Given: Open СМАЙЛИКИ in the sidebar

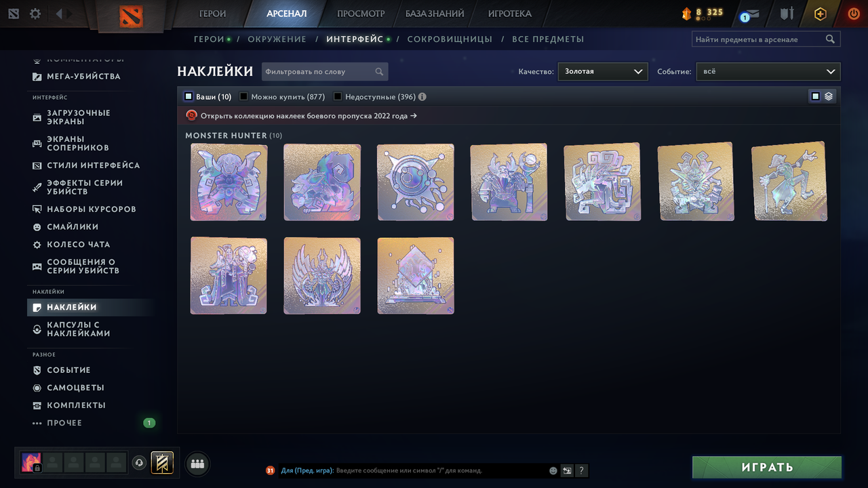Looking at the screenshot, I should pyautogui.click(x=73, y=227).
